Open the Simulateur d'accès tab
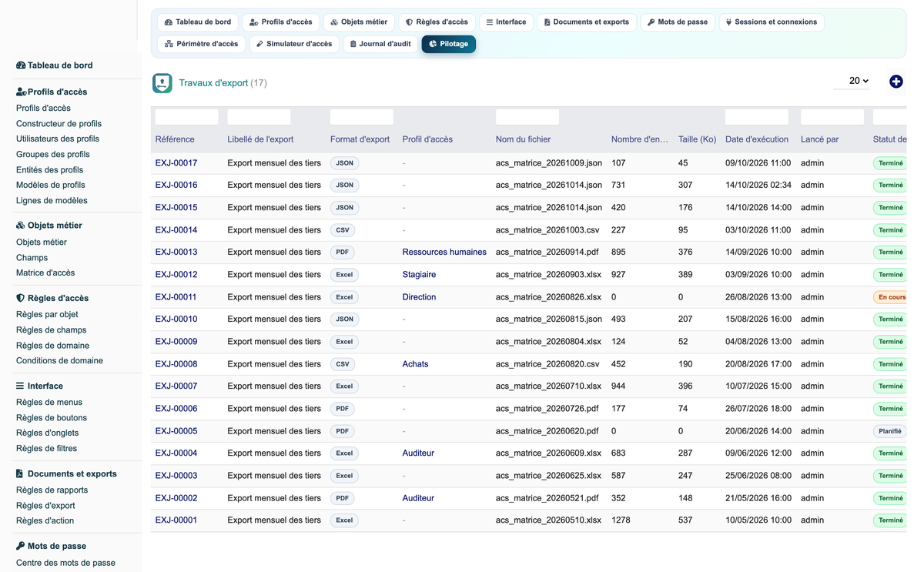 294,44
